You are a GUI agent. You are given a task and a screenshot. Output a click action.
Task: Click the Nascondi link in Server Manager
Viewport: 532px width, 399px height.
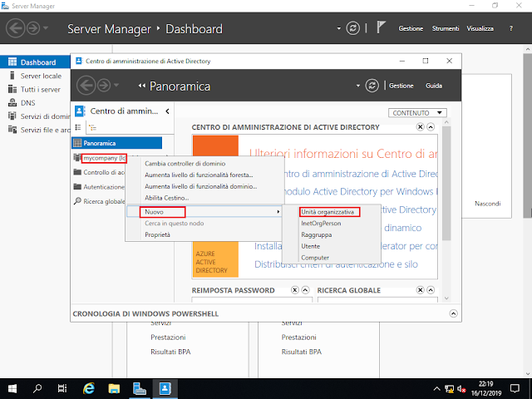(488, 204)
